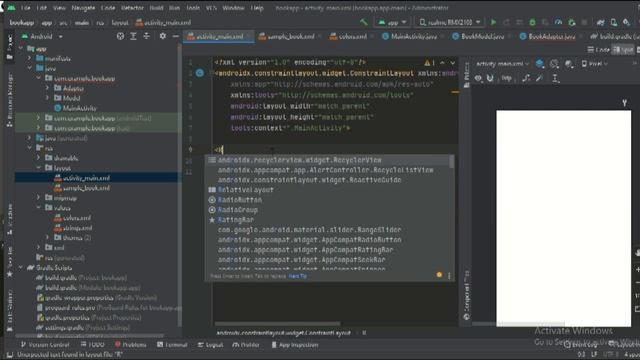Open completion popup three-dot options
This screenshot has height=360, width=640.
[x=449, y=276]
